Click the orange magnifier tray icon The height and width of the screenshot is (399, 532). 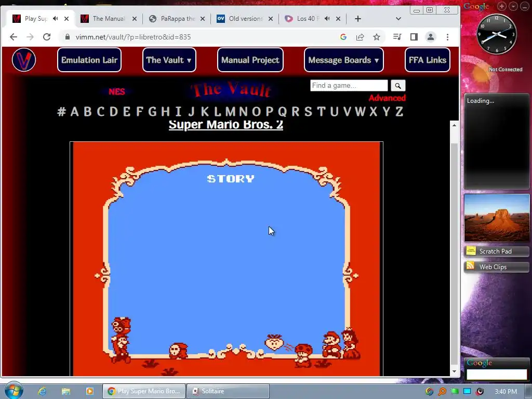[x=442, y=392]
